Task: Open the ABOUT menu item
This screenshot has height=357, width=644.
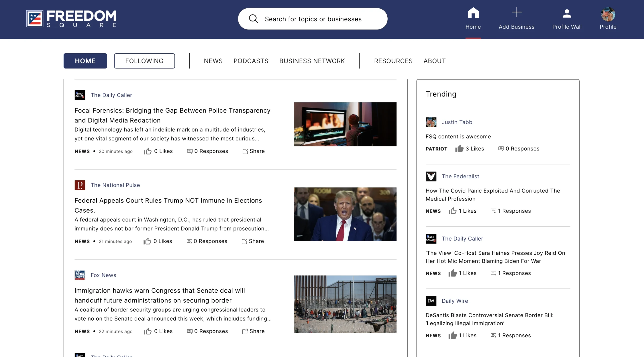Action: [x=434, y=61]
